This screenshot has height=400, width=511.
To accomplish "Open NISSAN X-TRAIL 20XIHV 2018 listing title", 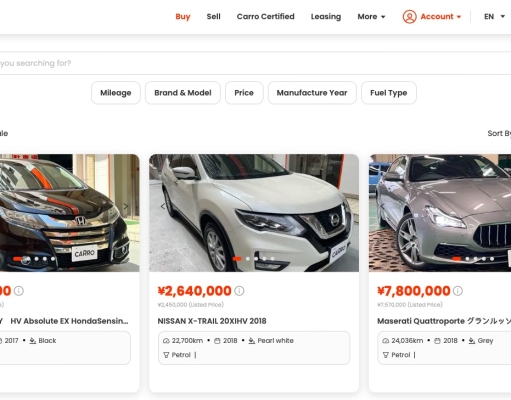I will coord(212,321).
